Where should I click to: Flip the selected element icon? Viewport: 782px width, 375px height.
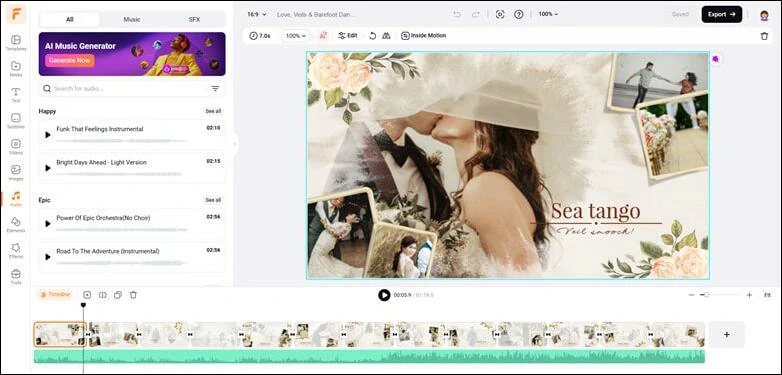[x=386, y=36]
